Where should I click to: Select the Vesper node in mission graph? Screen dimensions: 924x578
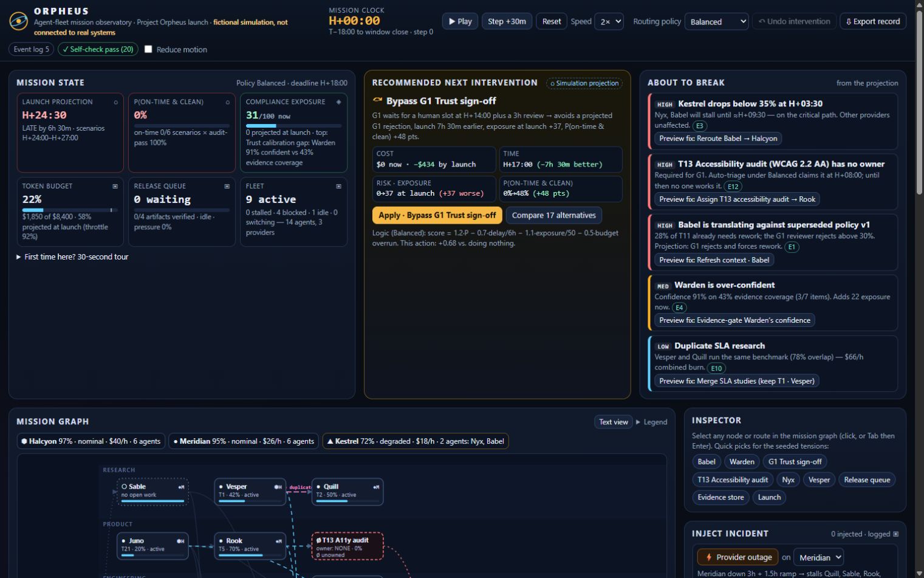[x=250, y=492]
